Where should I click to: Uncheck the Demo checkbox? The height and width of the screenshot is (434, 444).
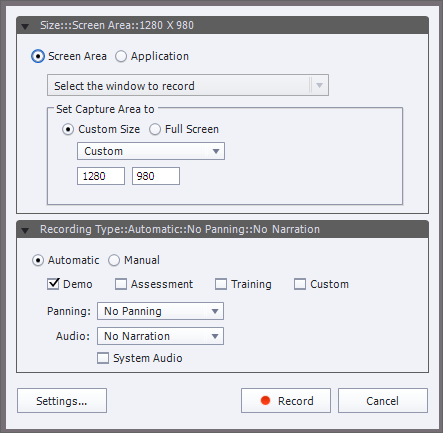click(53, 284)
